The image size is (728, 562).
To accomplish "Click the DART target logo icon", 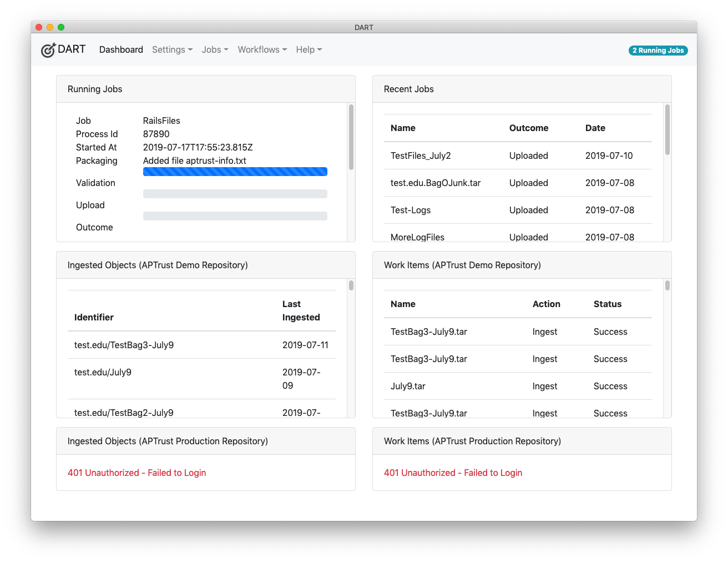I will click(49, 50).
